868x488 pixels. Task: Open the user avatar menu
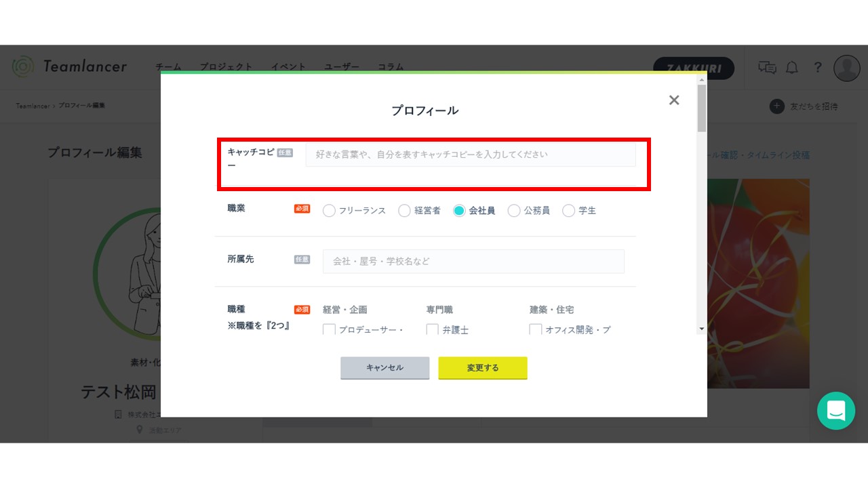[846, 68]
